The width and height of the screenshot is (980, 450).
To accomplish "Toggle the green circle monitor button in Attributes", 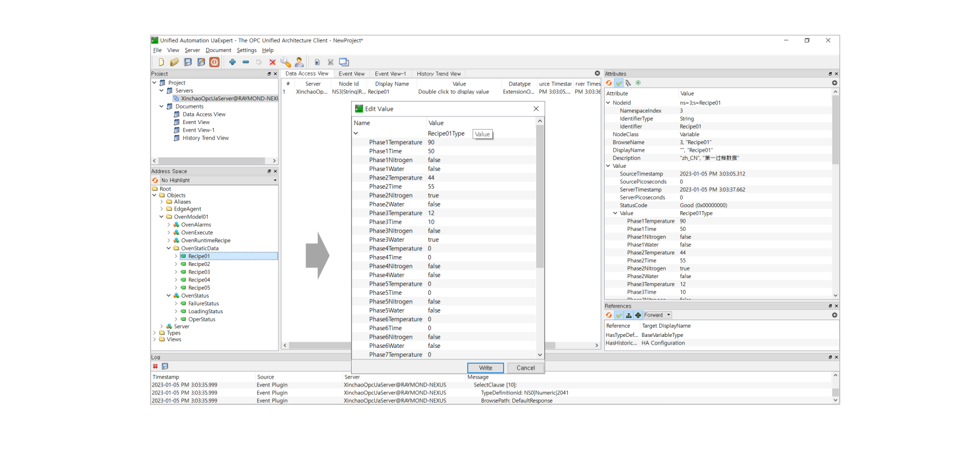I will point(638,83).
